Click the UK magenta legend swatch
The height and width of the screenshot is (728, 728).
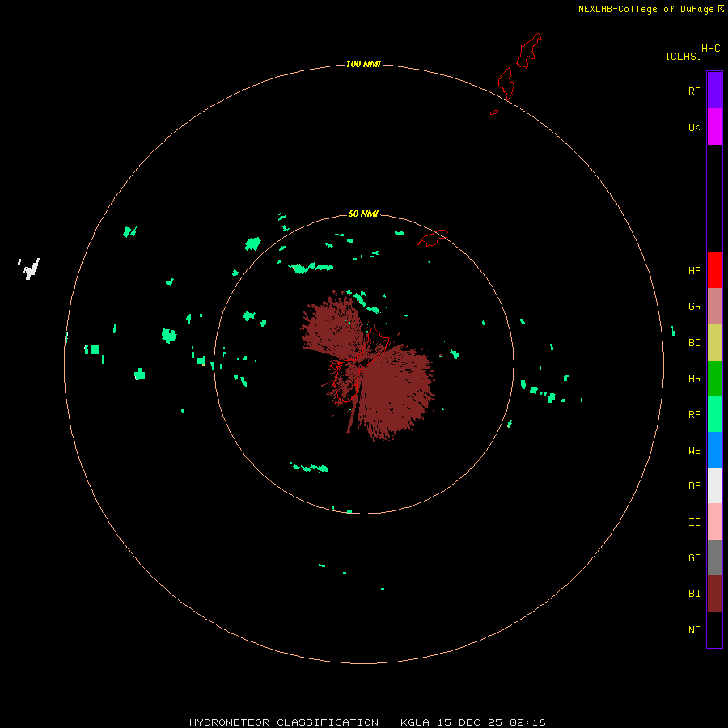point(714,127)
